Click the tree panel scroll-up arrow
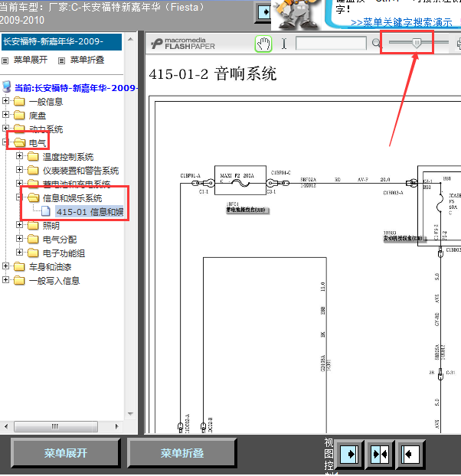This screenshot has height=476, width=461. click(130, 39)
